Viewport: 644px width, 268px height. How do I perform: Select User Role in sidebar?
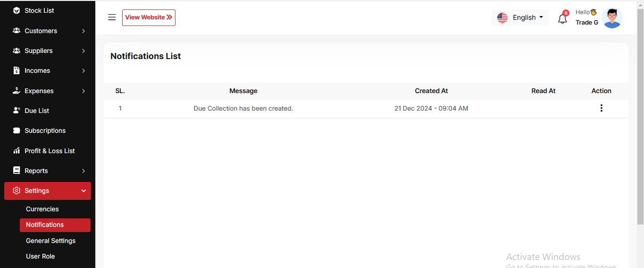point(40,256)
